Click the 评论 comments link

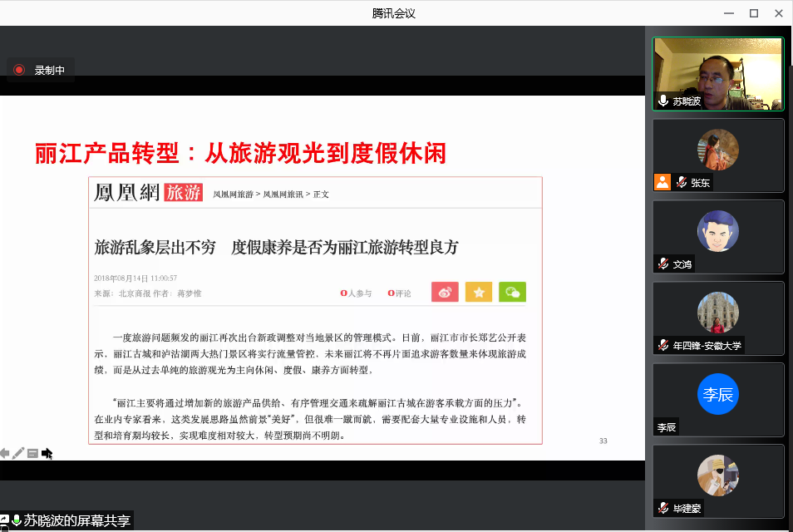(x=400, y=293)
